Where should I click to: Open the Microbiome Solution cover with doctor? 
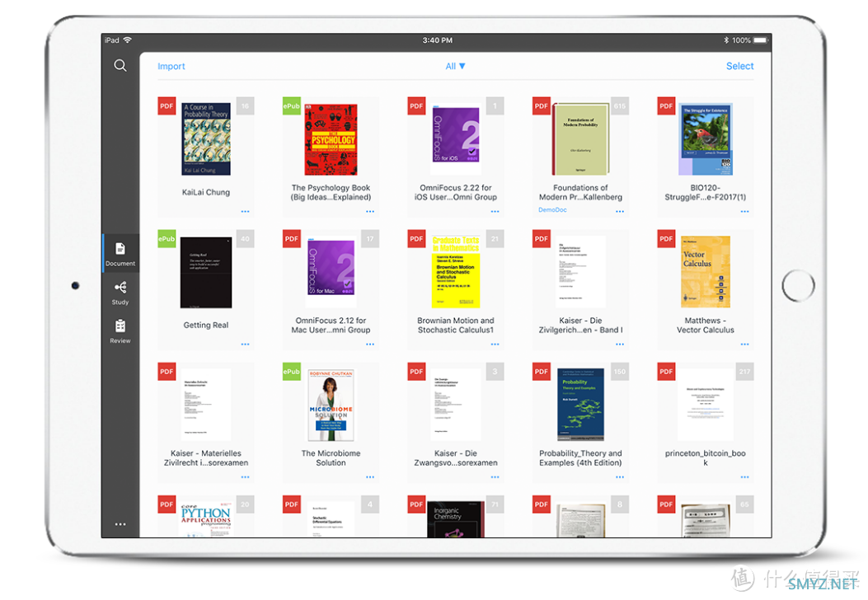[331, 405]
